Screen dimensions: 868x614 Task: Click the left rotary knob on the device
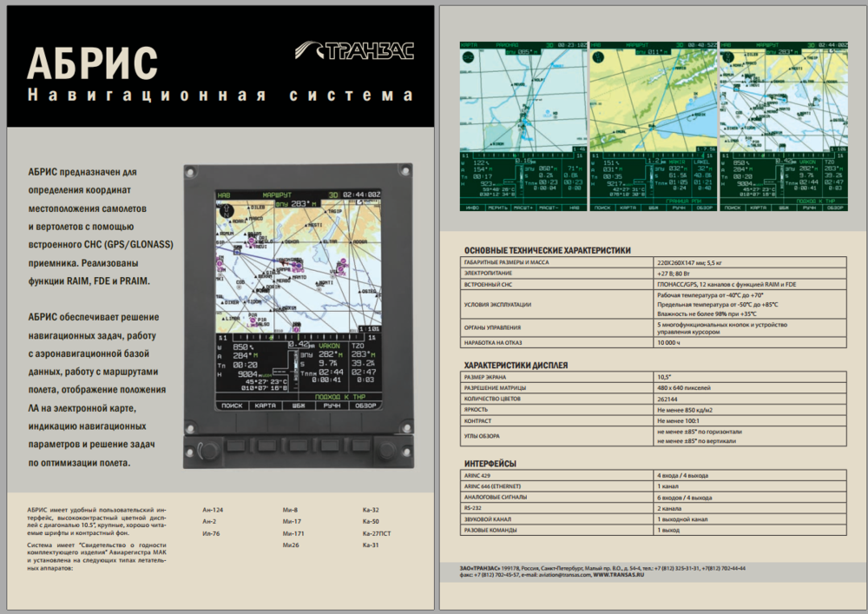point(208,451)
